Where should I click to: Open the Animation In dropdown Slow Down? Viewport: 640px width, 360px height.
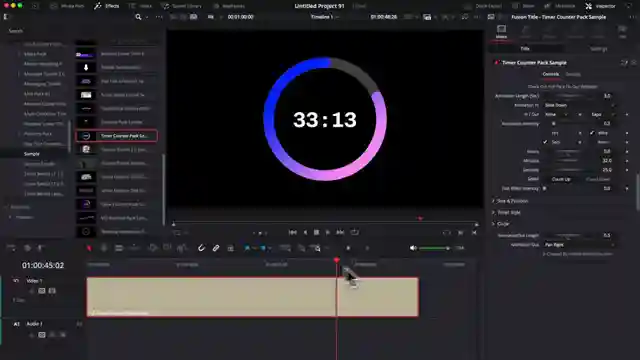(579, 105)
